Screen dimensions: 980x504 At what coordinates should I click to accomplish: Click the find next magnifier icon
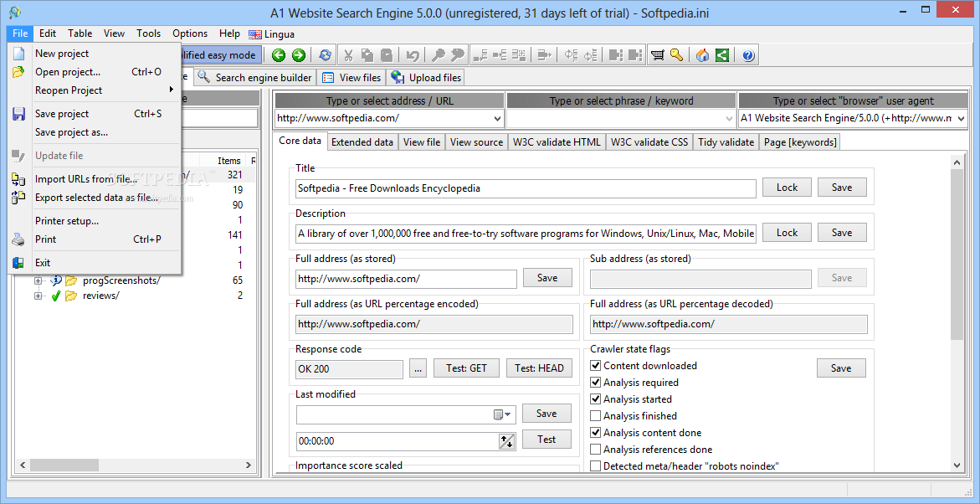coord(458,55)
